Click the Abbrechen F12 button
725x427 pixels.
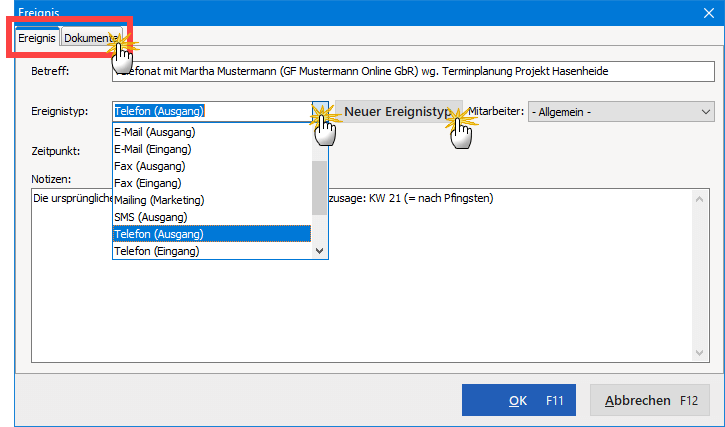(x=650, y=400)
